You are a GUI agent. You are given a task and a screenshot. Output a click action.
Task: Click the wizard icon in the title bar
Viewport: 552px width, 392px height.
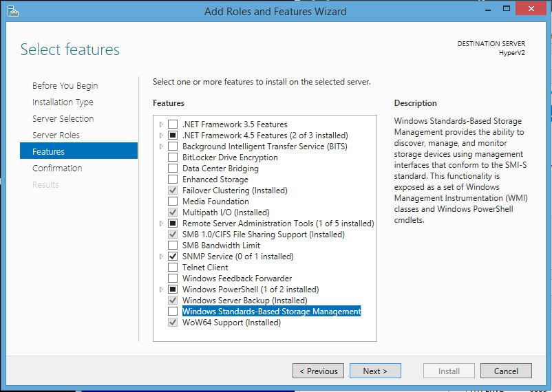tap(13, 11)
